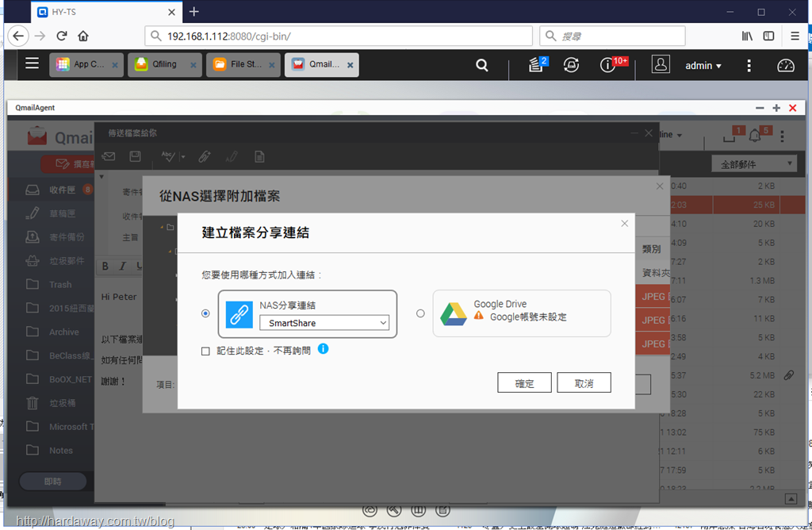
Task: Switch to the File Station tab
Action: coord(243,65)
